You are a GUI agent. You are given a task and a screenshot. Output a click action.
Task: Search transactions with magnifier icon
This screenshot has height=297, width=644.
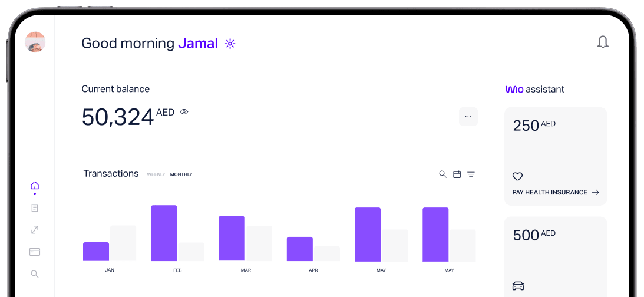(442, 174)
